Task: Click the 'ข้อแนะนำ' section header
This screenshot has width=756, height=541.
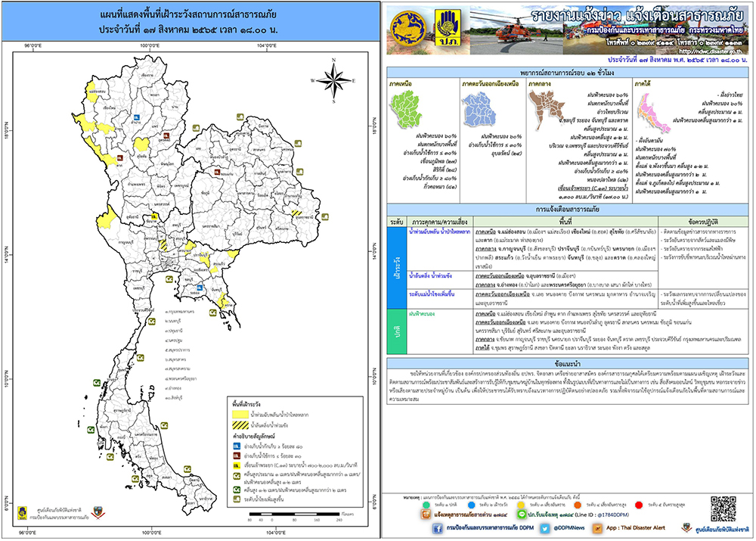Action: 567,363
